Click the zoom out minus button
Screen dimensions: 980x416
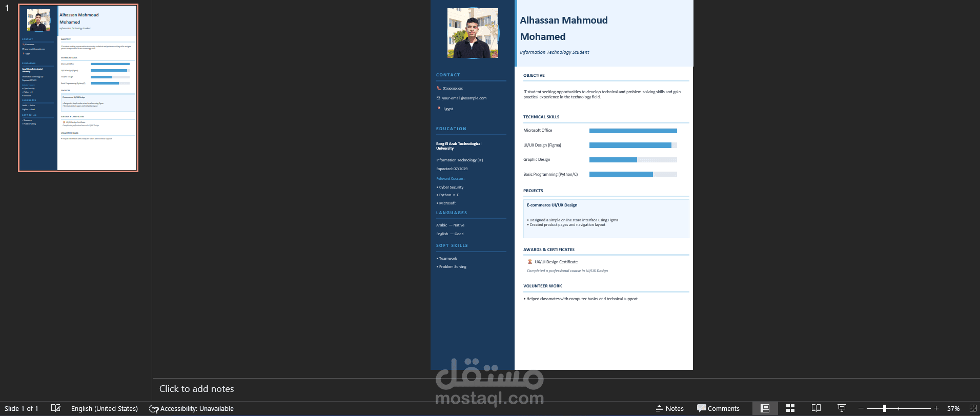pyautogui.click(x=861, y=408)
